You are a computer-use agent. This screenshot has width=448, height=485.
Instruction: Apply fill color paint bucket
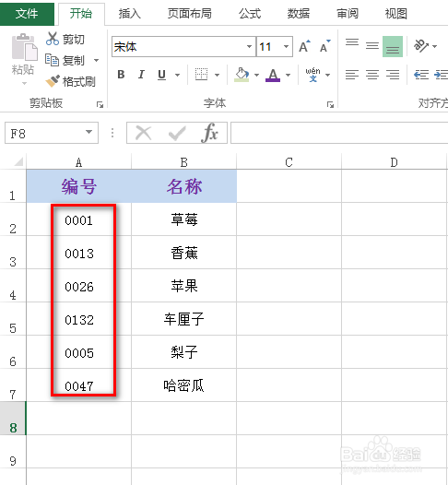click(242, 75)
